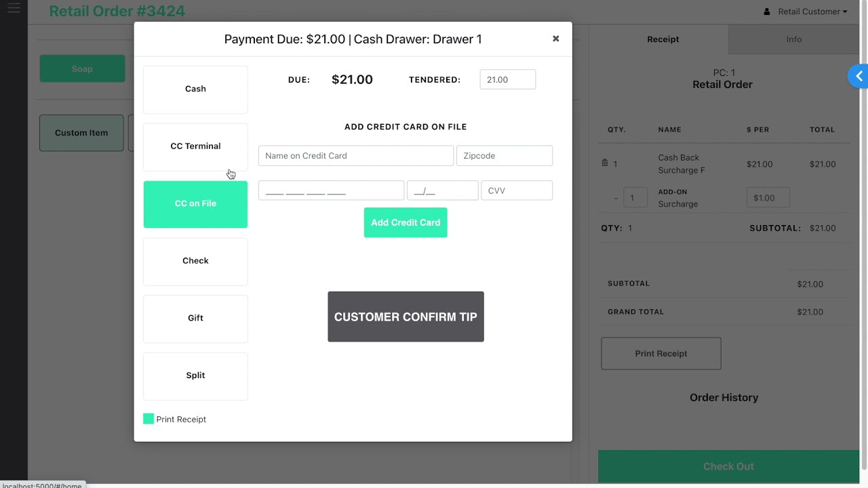Select the Check payment method
This screenshot has width=868, height=488.
coord(195,261)
